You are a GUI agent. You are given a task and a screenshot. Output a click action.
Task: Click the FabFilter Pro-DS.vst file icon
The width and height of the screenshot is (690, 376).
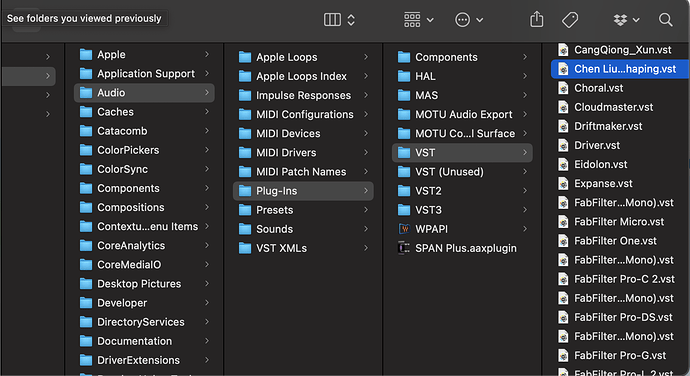pyautogui.click(x=563, y=317)
